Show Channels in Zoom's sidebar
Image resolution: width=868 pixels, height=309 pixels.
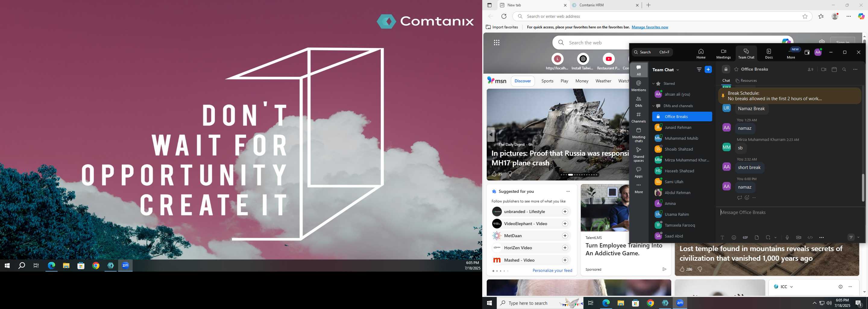pos(639,117)
